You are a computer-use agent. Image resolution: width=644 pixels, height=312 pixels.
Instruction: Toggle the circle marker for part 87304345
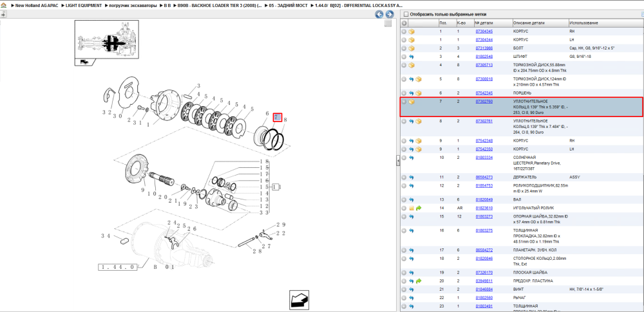click(x=404, y=31)
